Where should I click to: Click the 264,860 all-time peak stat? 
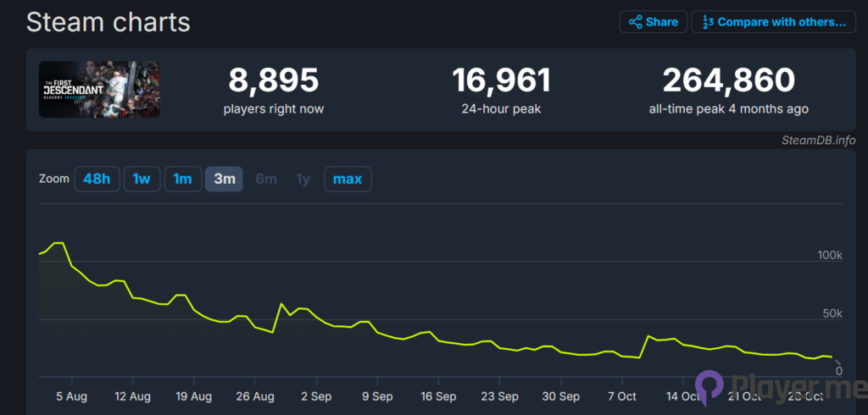(x=728, y=81)
